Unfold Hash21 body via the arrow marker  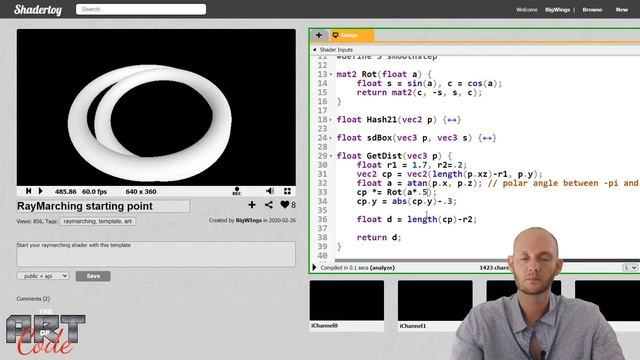point(452,120)
